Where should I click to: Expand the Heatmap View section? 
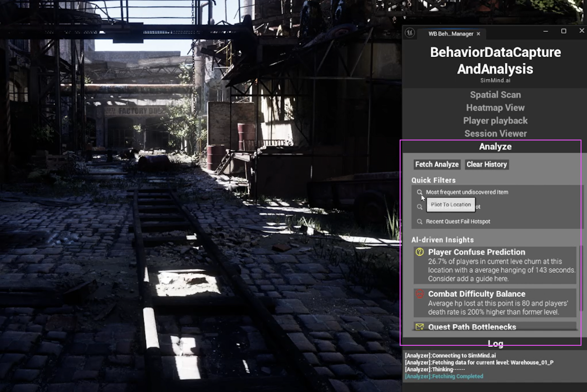tap(495, 108)
